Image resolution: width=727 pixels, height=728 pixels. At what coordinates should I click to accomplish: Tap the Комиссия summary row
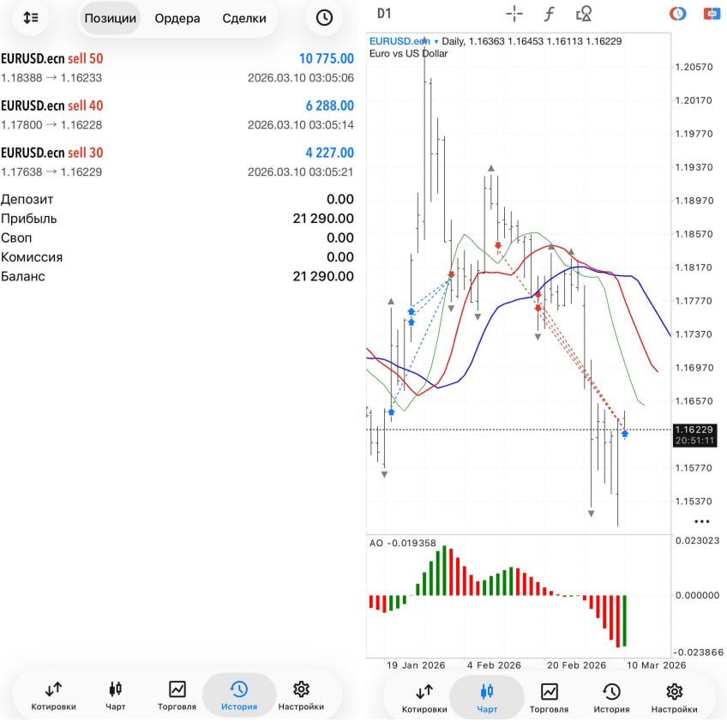tap(177, 256)
